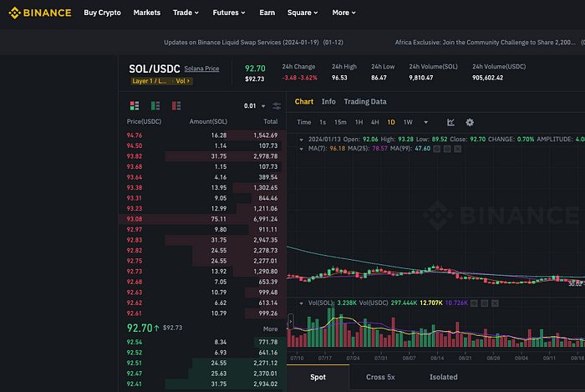Image resolution: width=585 pixels, height=392 pixels.
Task: Open the Trade dropdown menu
Action: [186, 13]
